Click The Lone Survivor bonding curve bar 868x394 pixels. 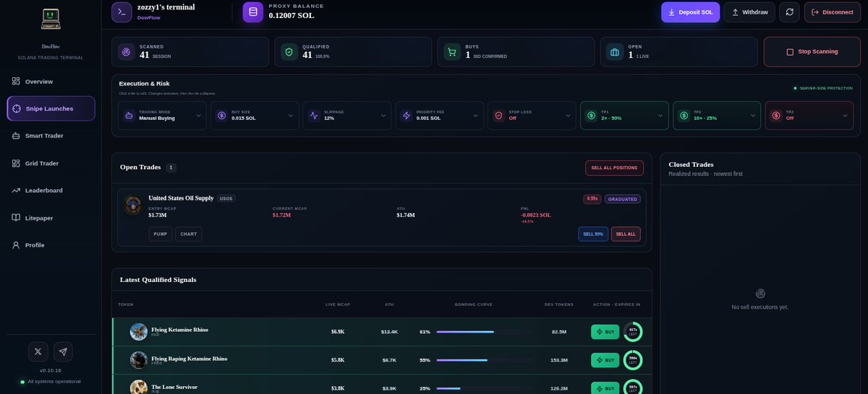(483, 388)
